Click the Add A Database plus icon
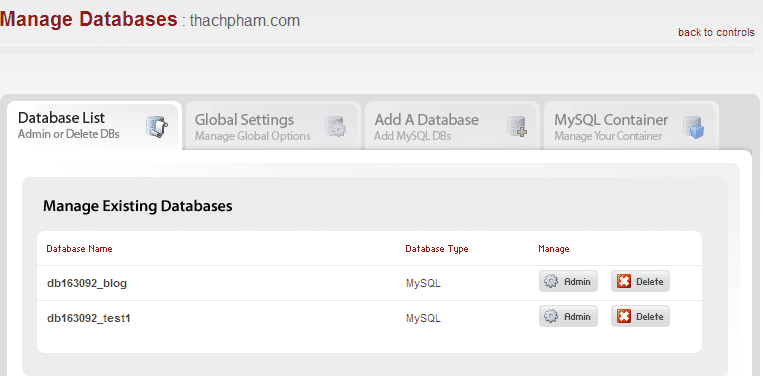This screenshot has height=376, width=763. pyautogui.click(x=517, y=126)
